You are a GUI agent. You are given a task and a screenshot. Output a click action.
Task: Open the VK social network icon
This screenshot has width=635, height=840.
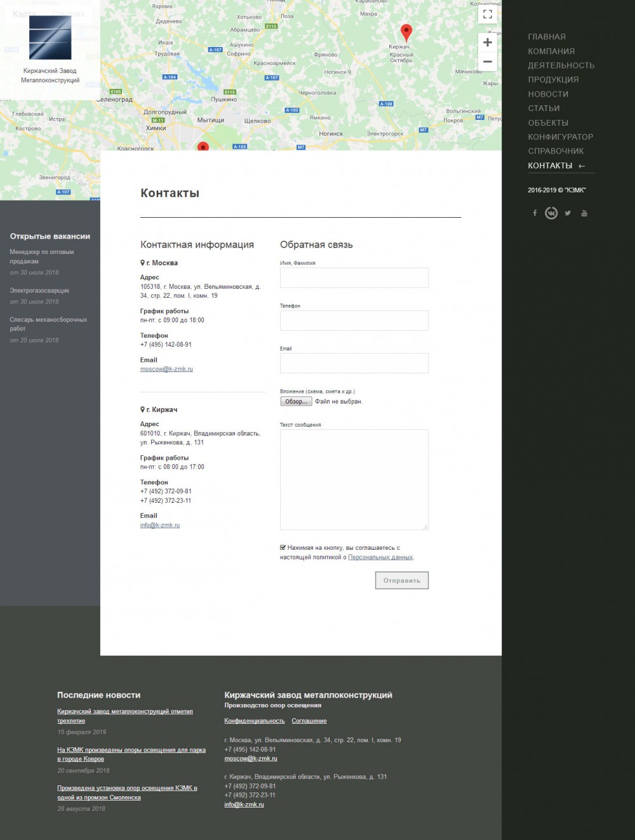coord(551,213)
